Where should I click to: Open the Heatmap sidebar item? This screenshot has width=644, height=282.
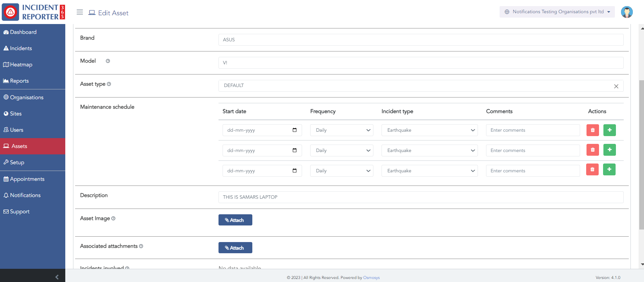tap(21, 65)
